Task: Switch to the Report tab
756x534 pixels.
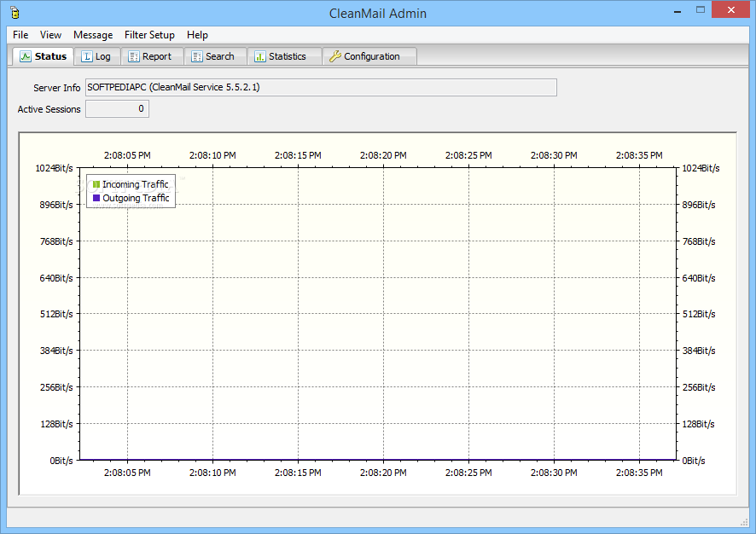Action: point(152,56)
